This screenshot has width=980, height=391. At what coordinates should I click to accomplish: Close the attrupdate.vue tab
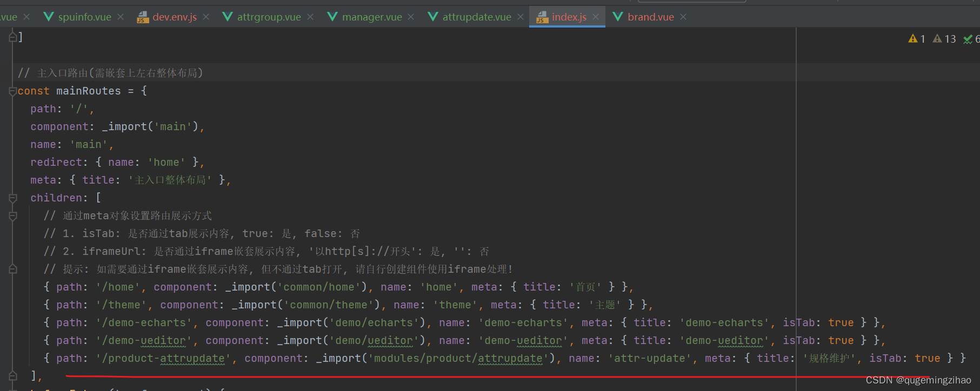pos(521,17)
